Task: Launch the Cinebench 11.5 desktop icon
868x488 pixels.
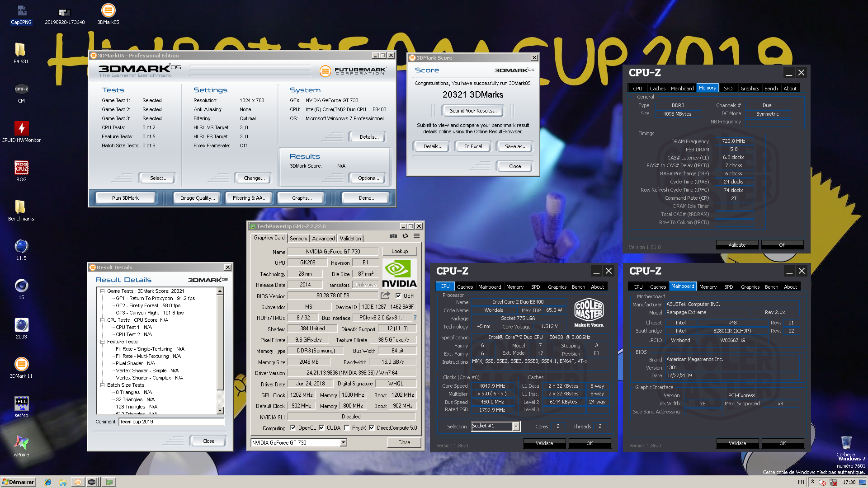Action: (21, 250)
